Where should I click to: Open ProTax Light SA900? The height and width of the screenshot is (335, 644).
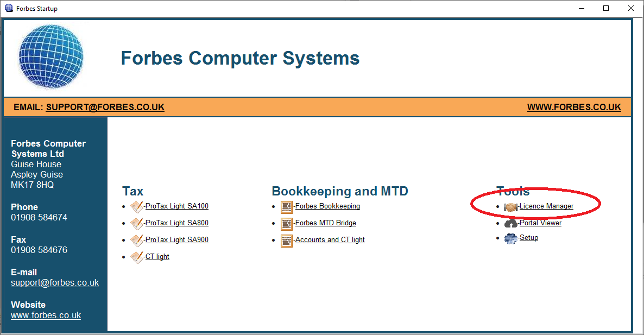point(177,240)
